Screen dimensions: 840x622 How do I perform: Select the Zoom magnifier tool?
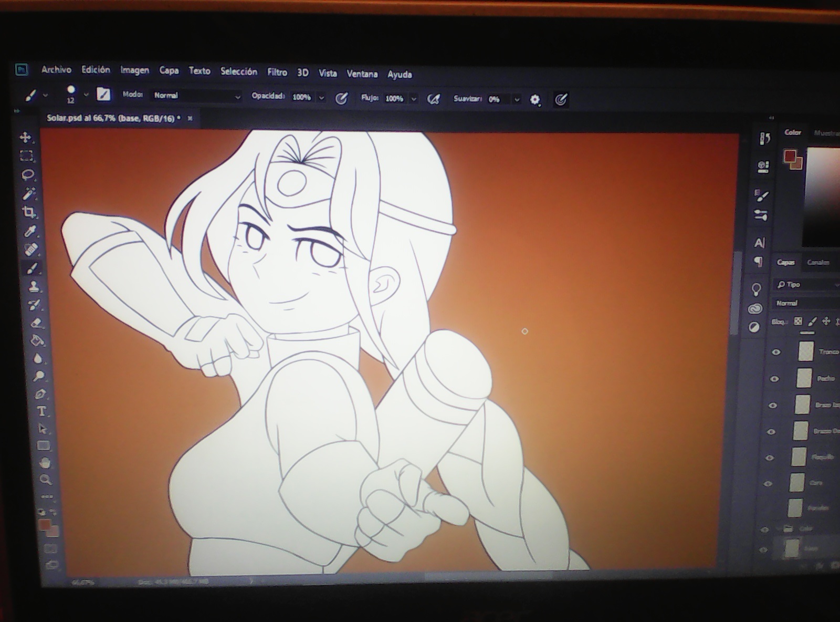coord(46,479)
